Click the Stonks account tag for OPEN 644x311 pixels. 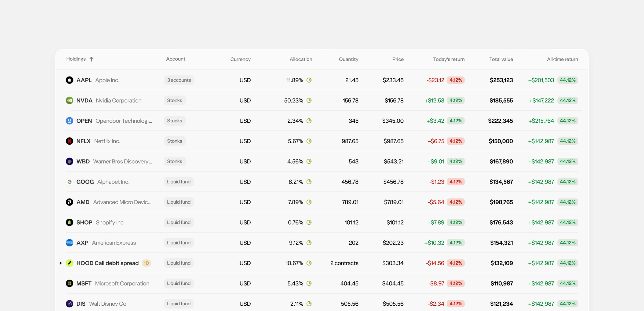175,121
